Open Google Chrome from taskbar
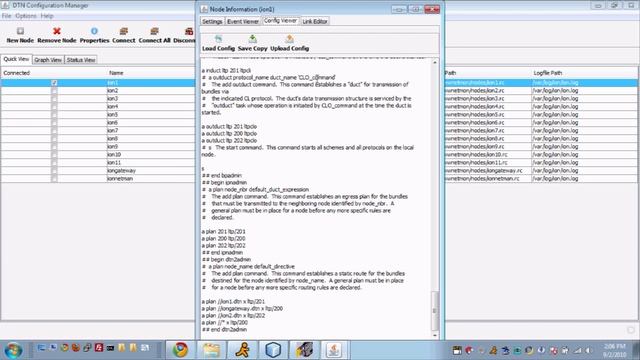Image resolution: width=640 pixels, height=360 pixels. (180, 350)
